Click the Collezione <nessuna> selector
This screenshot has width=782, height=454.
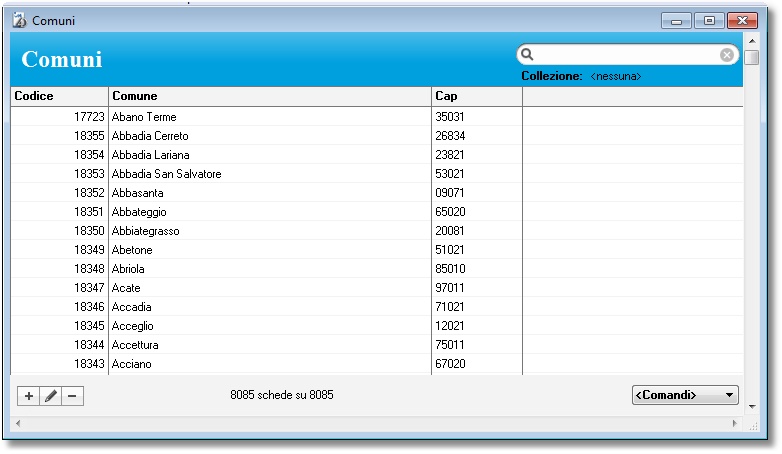pyautogui.click(x=615, y=76)
